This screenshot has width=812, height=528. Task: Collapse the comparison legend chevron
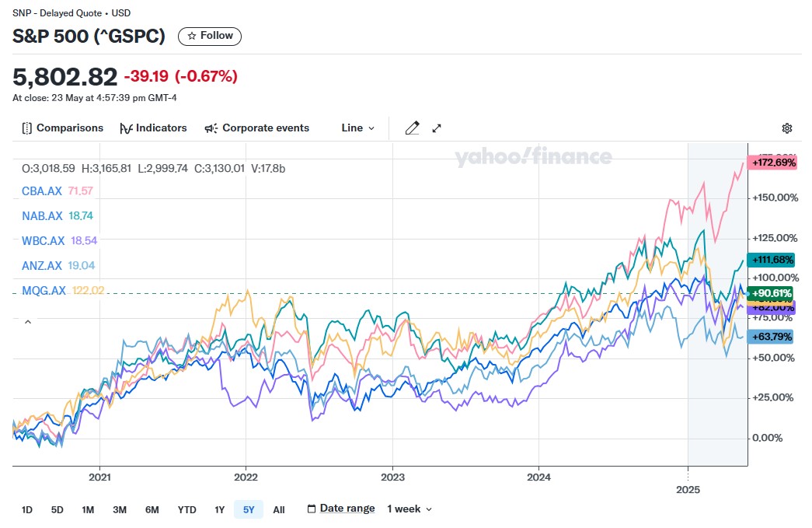(x=28, y=321)
